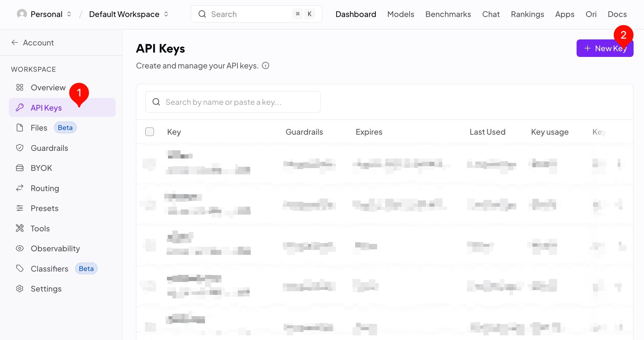The height and width of the screenshot is (340, 644).
Task: Go back to Account
Action: [33, 42]
